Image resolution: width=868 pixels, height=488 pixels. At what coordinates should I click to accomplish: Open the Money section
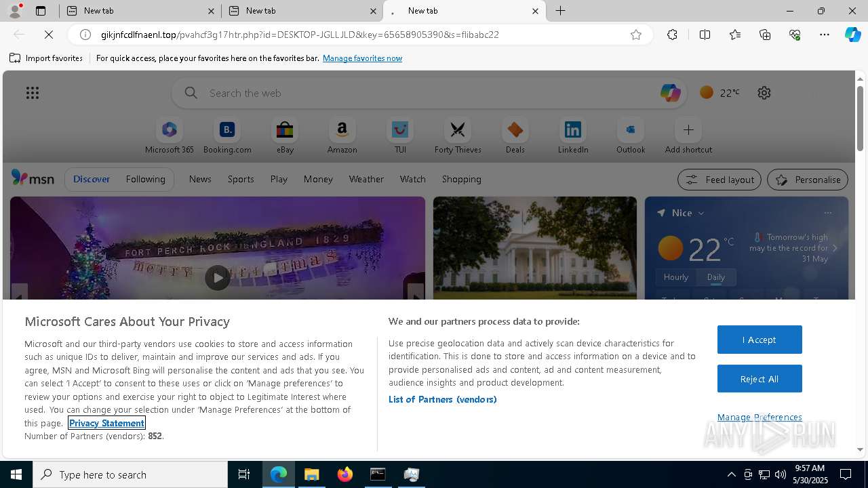[318, 179]
